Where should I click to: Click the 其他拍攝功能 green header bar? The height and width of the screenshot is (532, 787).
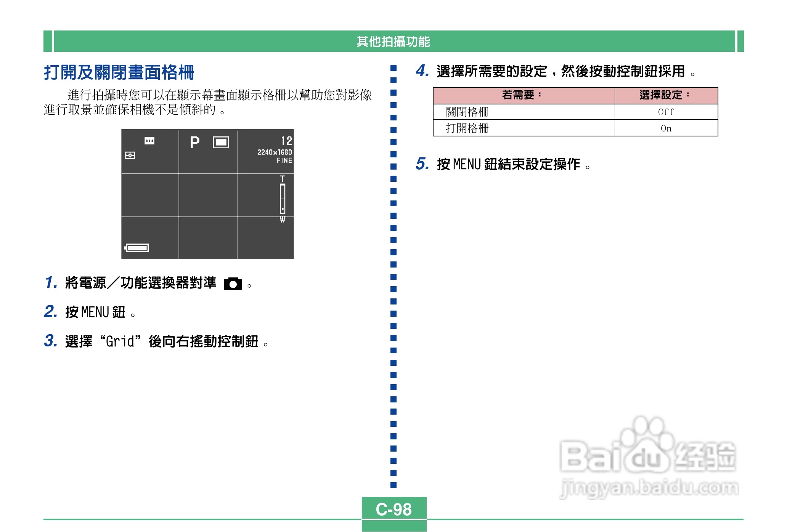(x=393, y=41)
